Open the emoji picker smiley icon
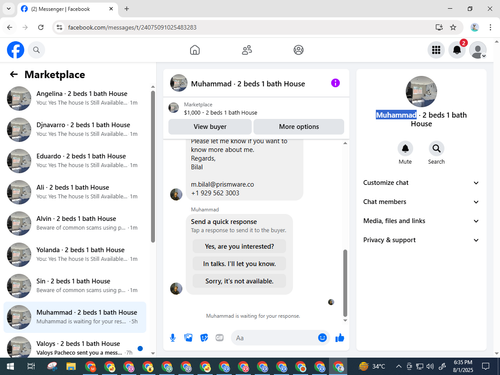Screen dimensions: 500x375 (322, 338)
